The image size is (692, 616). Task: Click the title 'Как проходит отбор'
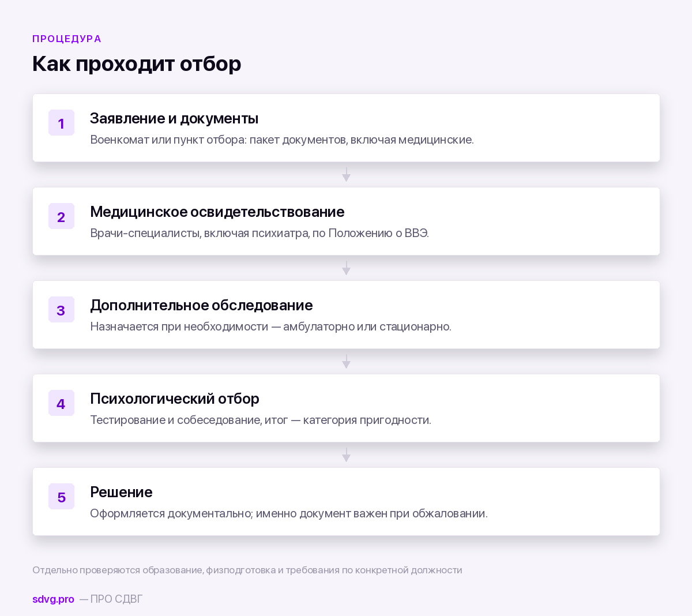137,63
